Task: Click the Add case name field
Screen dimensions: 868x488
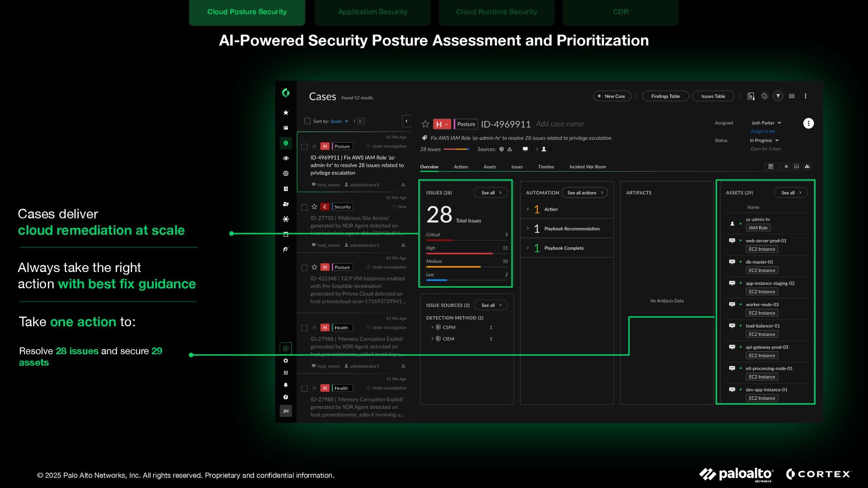Action: (x=559, y=124)
